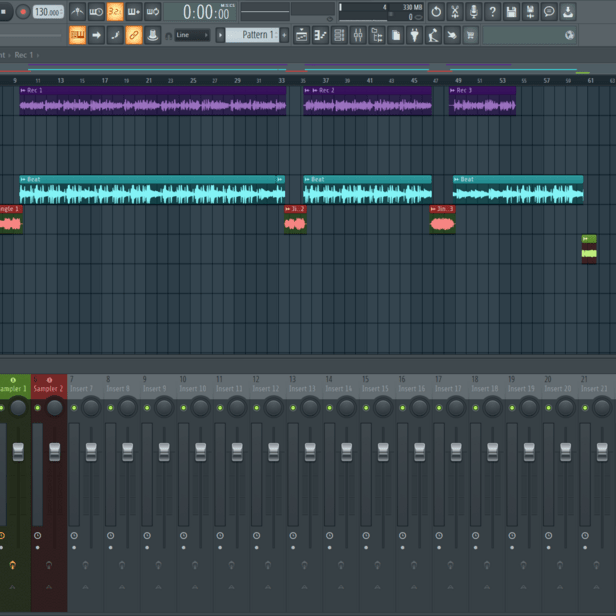This screenshot has height=616, width=616.
Task: Open the Mixer view icon
Action: click(x=358, y=35)
